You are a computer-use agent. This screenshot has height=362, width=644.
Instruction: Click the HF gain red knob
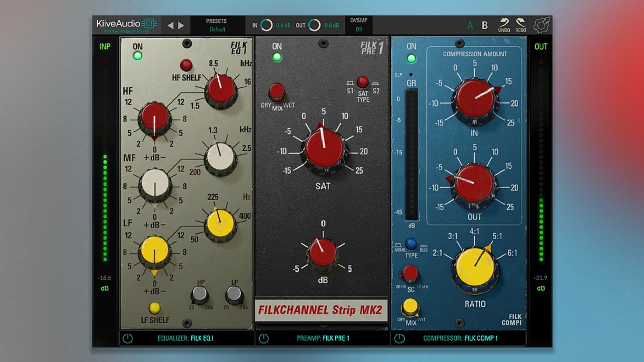click(x=154, y=119)
